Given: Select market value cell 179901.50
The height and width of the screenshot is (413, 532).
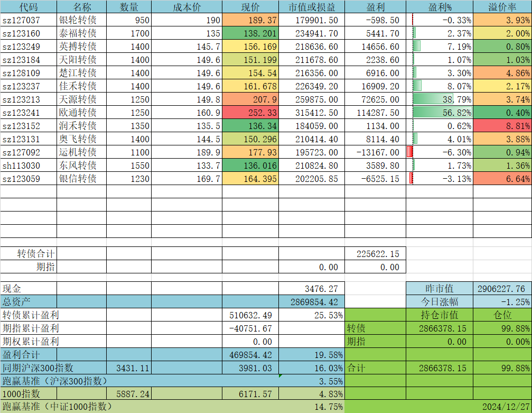Looking at the screenshot, I should point(312,20).
